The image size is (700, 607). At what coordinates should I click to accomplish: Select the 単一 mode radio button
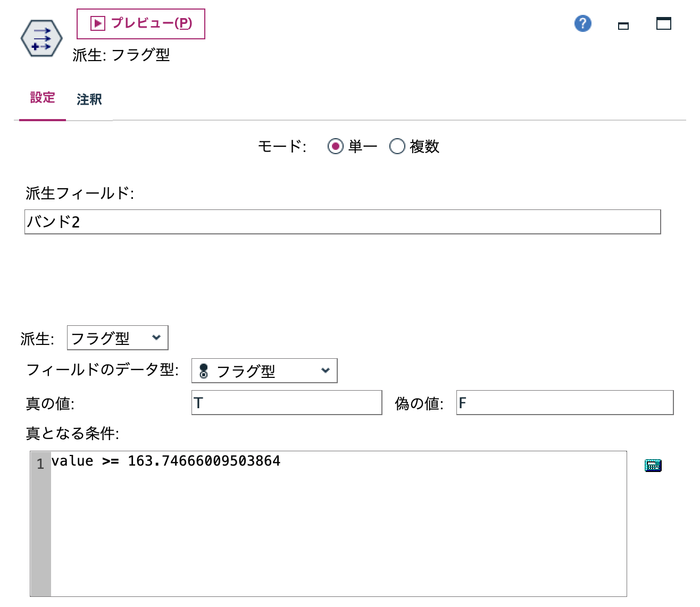coord(336,146)
